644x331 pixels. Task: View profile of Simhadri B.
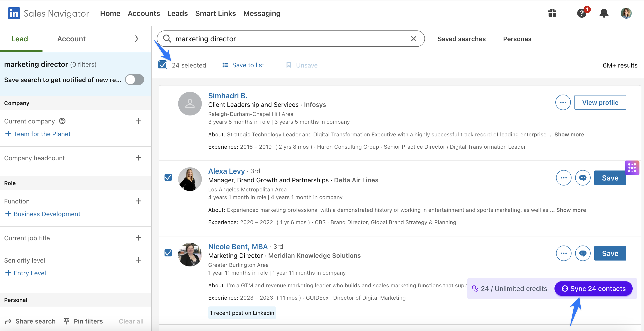click(600, 102)
